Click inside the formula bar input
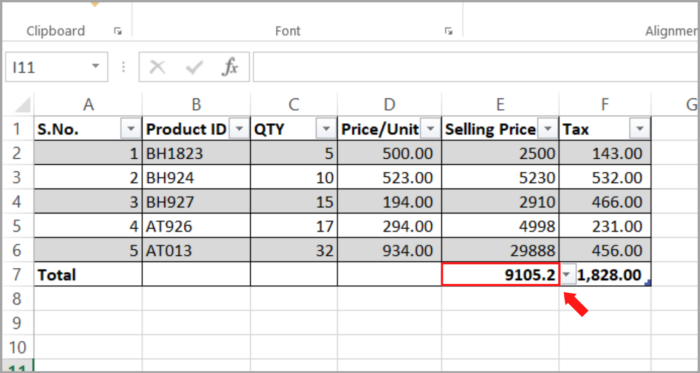This screenshot has width=700, height=373. [x=475, y=67]
